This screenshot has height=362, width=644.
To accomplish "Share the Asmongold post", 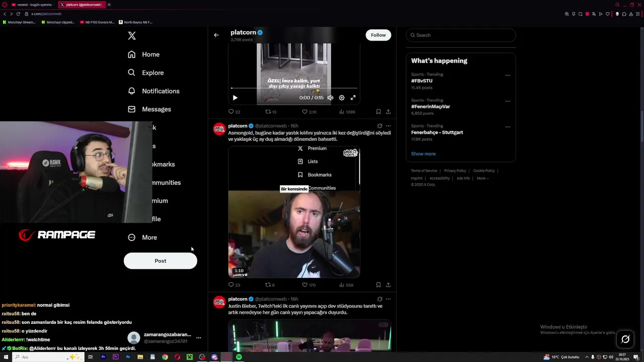I will (x=388, y=285).
